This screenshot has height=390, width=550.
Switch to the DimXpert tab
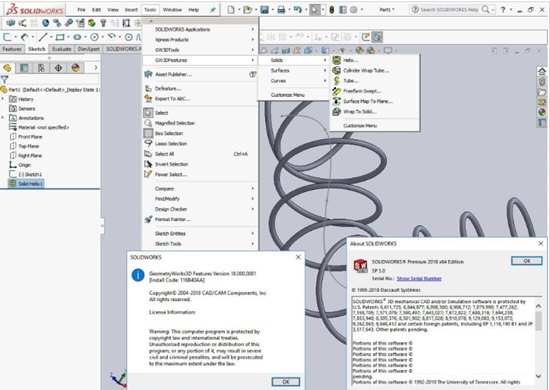(89, 49)
